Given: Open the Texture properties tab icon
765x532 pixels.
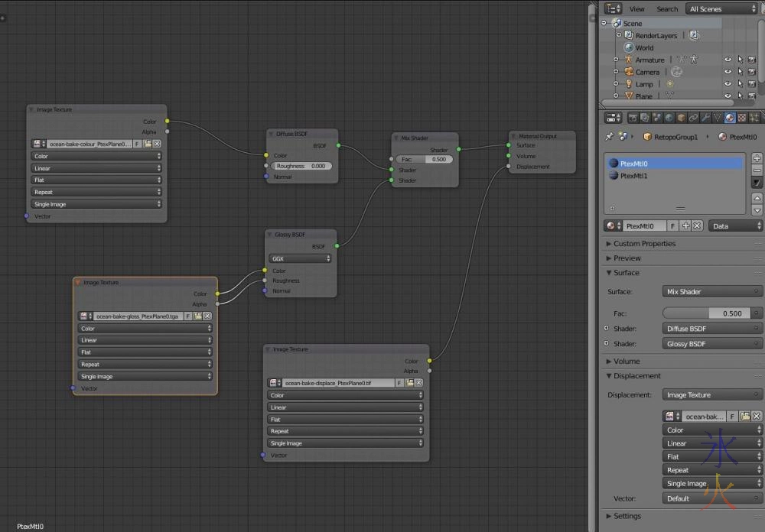Looking at the screenshot, I should 741,118.
